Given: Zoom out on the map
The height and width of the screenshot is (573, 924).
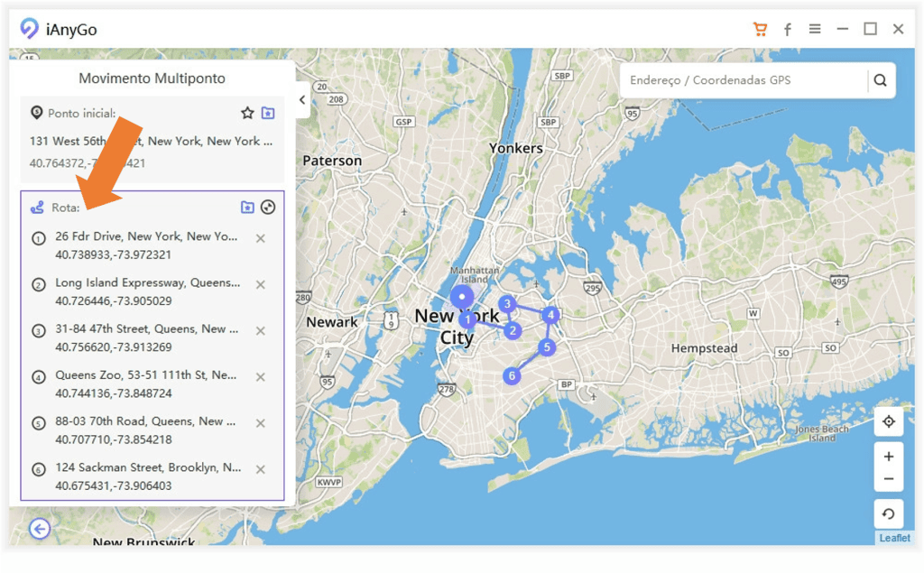Looking at the screenshot, I should pyautogui.click(x=889, y=478).
